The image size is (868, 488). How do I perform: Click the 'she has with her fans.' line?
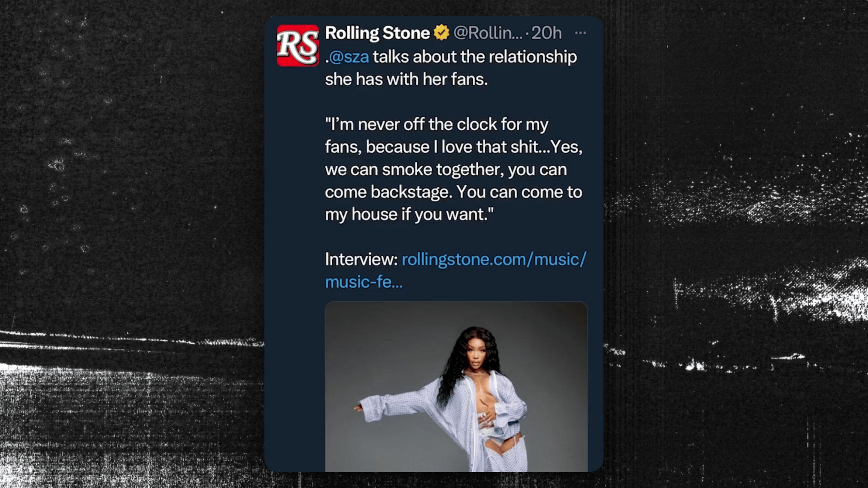[x=406, y=80]
